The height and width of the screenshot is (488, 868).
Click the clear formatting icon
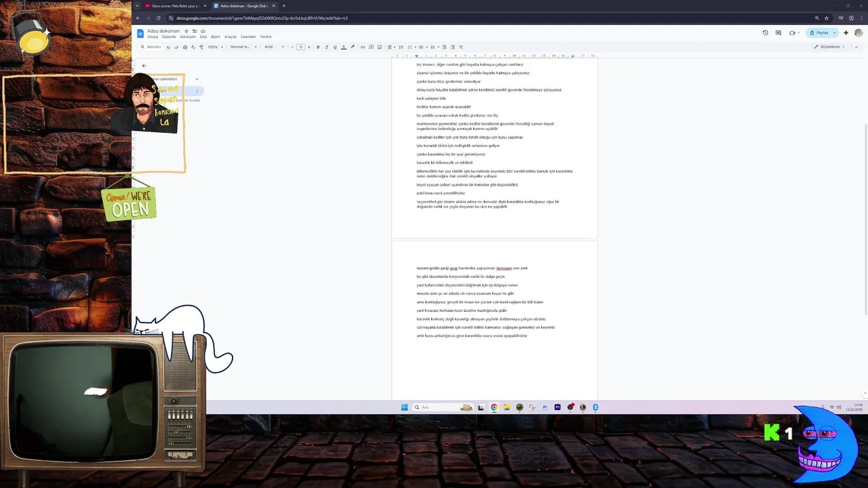pyautogui.click(x=461, y=47)
